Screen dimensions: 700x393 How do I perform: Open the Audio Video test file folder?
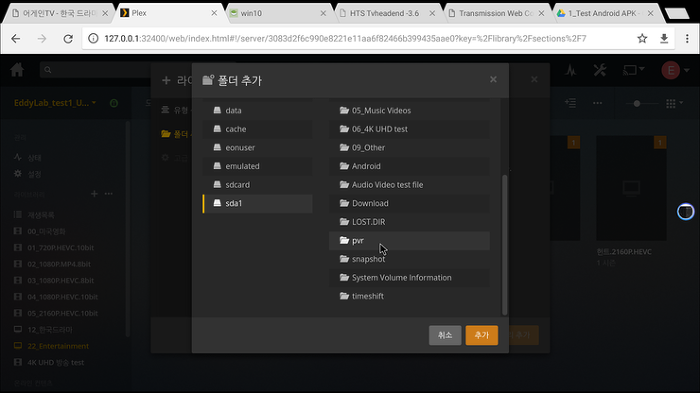coord(409,184)
